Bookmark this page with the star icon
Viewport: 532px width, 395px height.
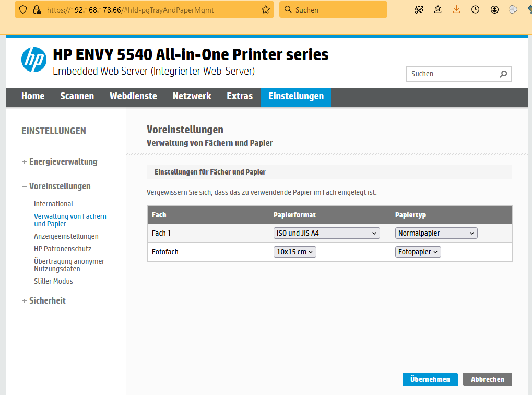266,10
